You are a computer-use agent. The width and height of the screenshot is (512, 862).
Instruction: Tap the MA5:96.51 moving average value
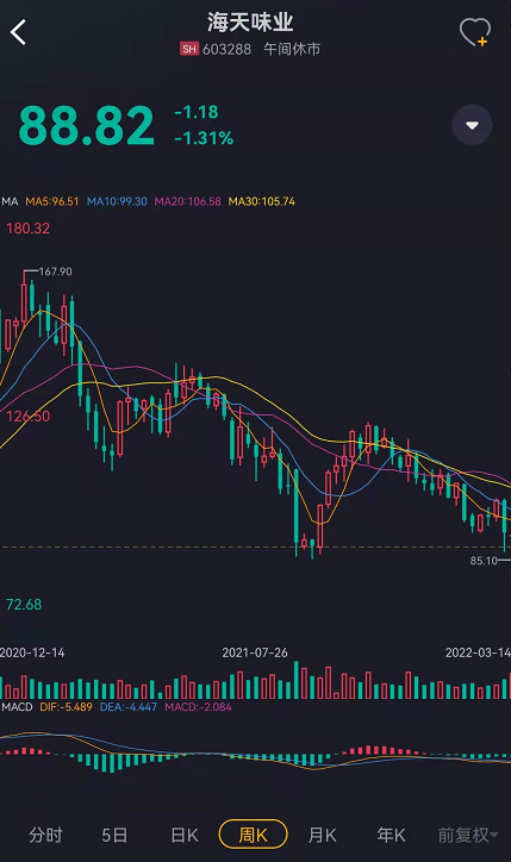(x=52, y=202)
